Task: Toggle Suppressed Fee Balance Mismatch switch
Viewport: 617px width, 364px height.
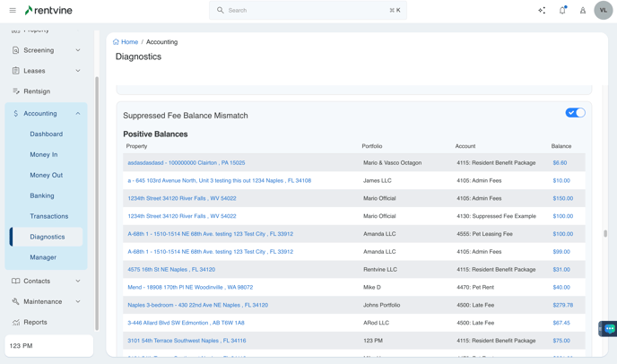Action: tap(575, 113)
